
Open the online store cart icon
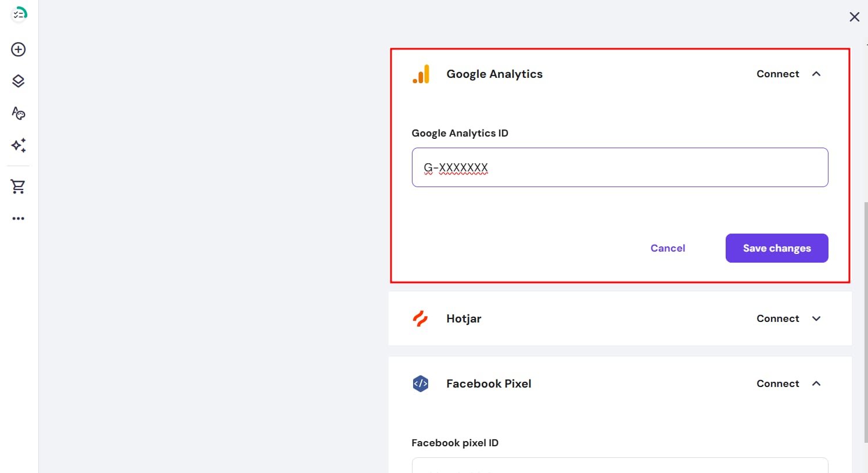point(19,187)
